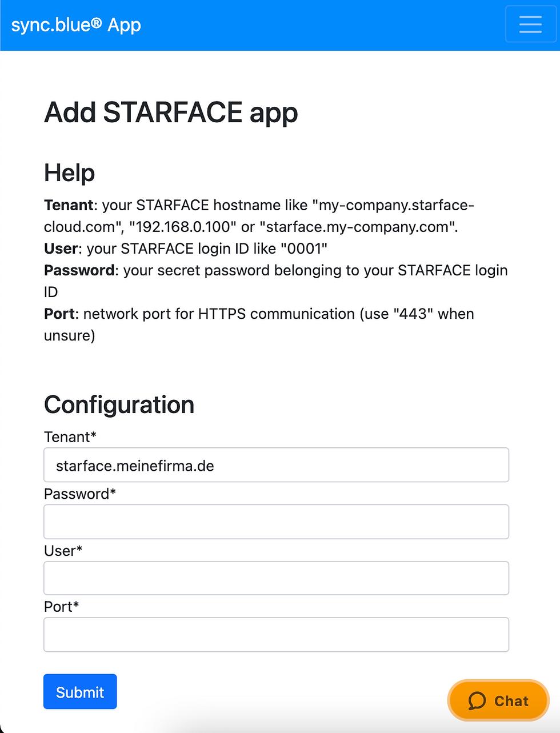Click bold User term in Help text
560x733 pixels.
pos(61,249)
